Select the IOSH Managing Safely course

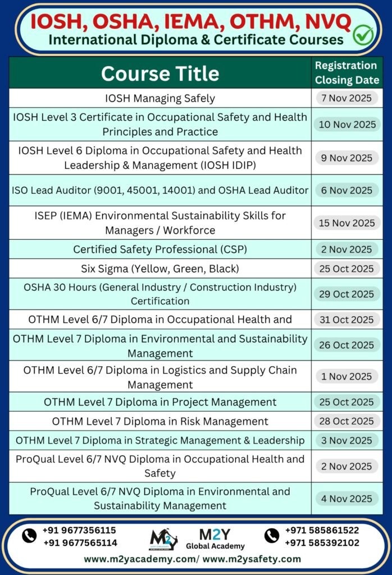(160, 98)
